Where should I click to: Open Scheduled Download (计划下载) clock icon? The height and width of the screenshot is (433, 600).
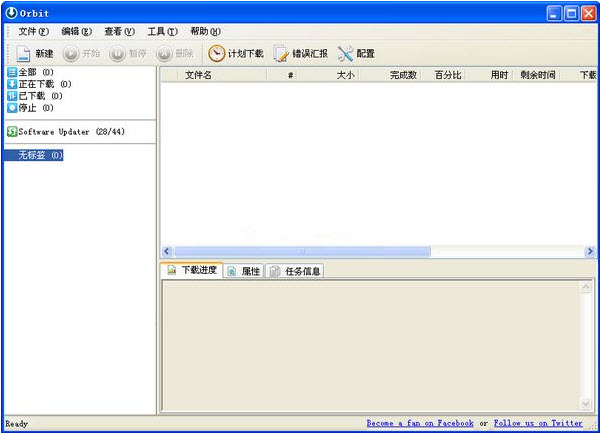[x=217, y=54]
